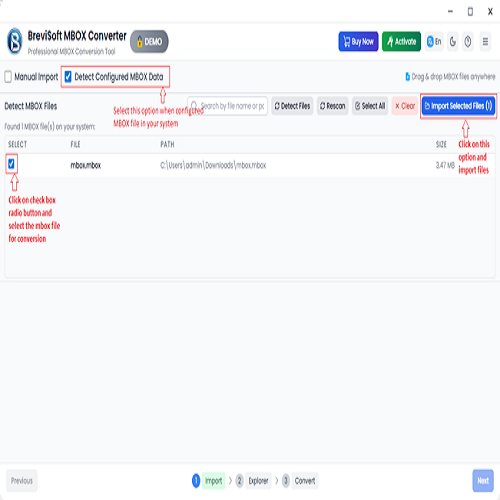
Task: Click step number 3 circle
Action: (286, 481)
